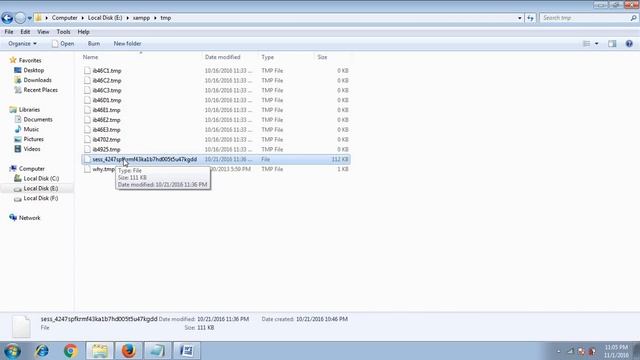Click the Computer breadcrumb in address bar
This screenshot has height=360, width=640.
pyautogui.click(x=64, y=18)
